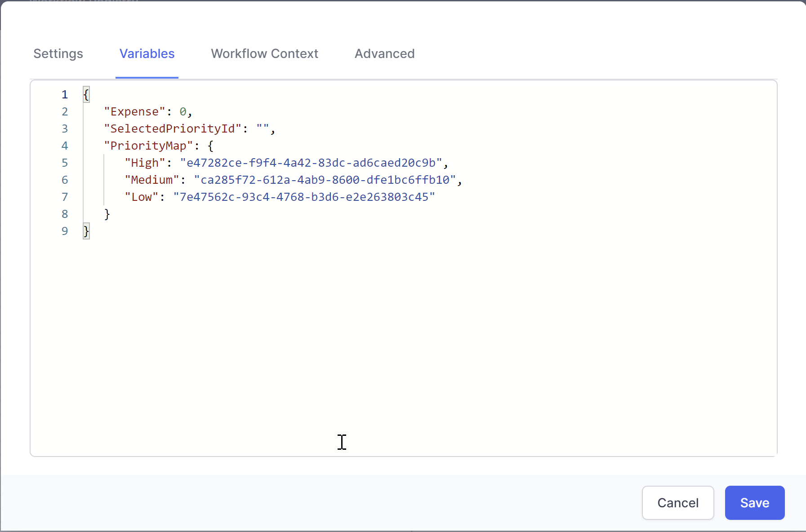The image size is (806, 532).
Task: Open the Advanced tab
Action: pyautogui.click(x=384, y=53)
